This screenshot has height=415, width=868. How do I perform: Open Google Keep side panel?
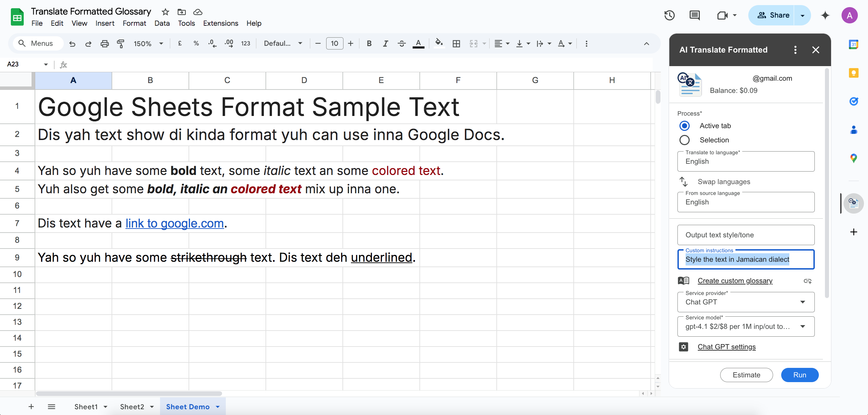pos(853,73)
